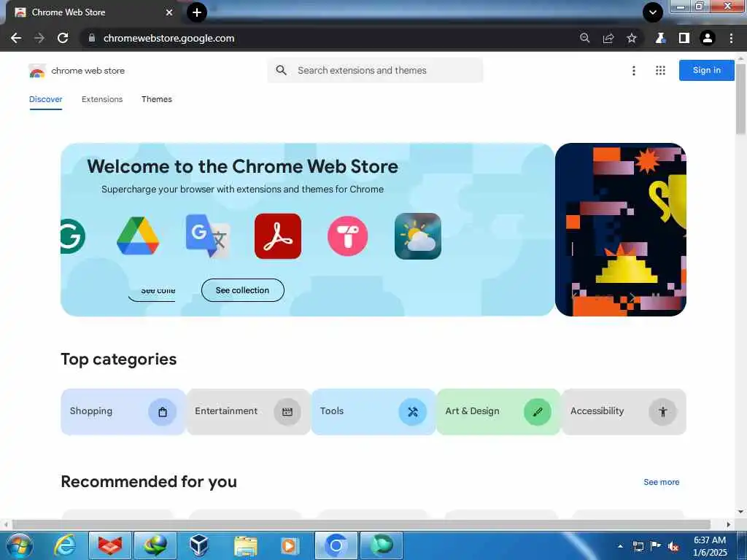Click the share page icon in address bar
The height and width of the screenshot is (560, 747).
[x=608, y=38]
